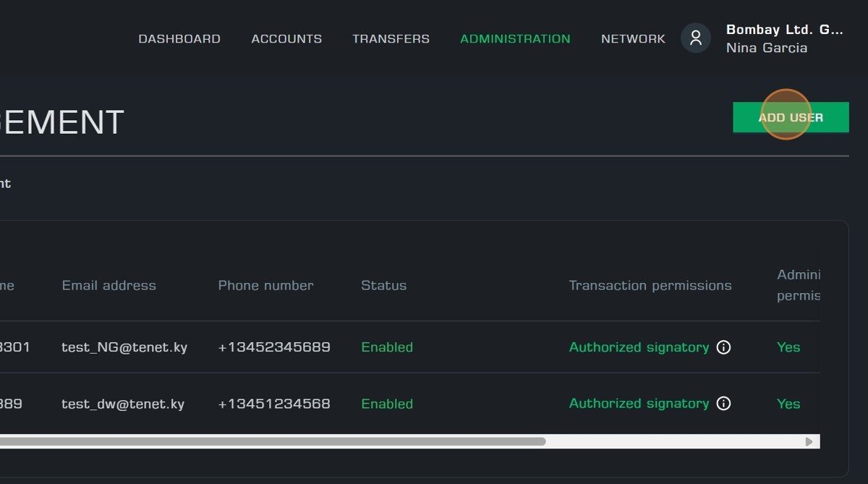Click the Phone number column header
Image resolution: width=868 pixels, height=484 pixels.
[265, 286]
